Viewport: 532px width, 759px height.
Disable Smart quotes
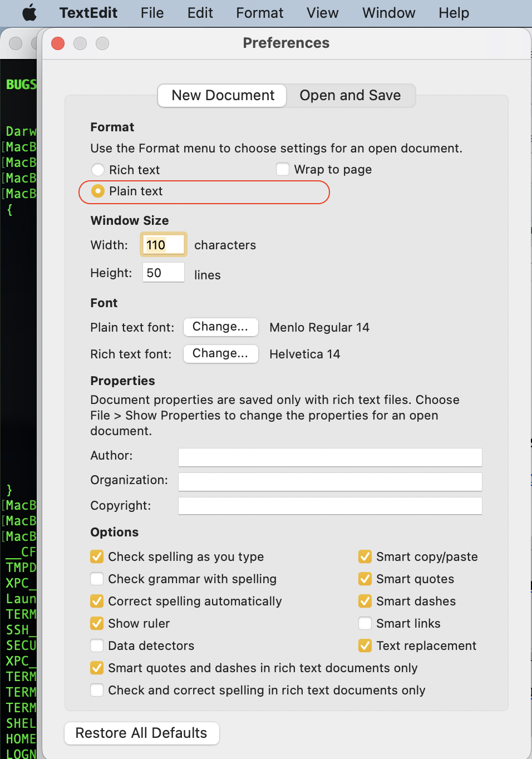[x=364, y=579]
